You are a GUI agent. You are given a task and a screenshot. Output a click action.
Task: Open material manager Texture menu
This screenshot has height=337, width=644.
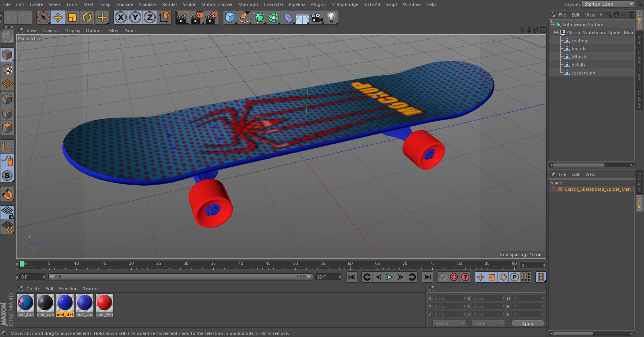pos(91,289)
